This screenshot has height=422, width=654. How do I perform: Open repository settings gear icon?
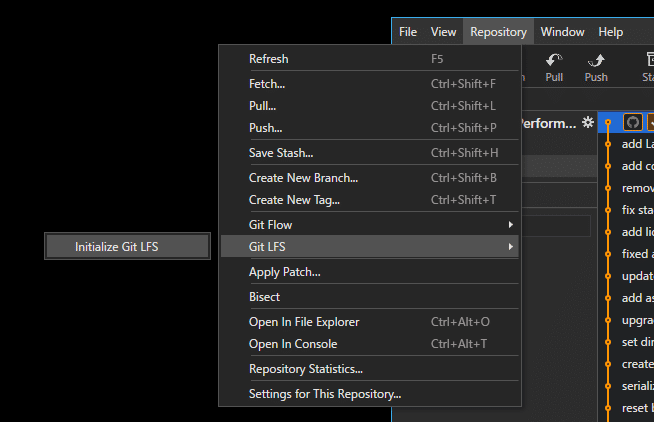(588, 123)
